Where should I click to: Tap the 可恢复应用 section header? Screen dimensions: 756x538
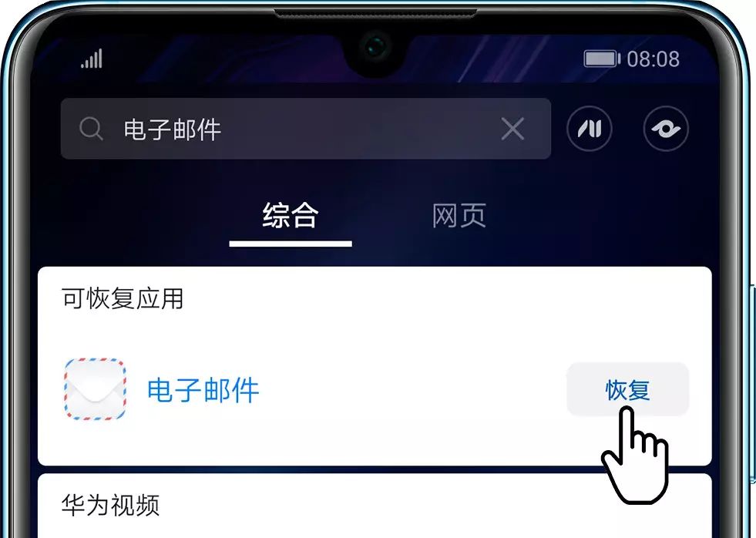tap(123, 298)
